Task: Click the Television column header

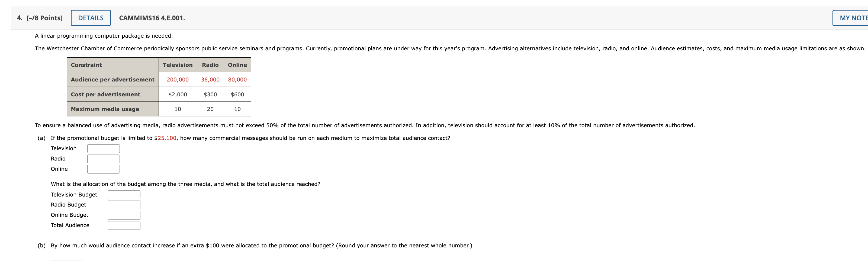Action: click(178, 65)
